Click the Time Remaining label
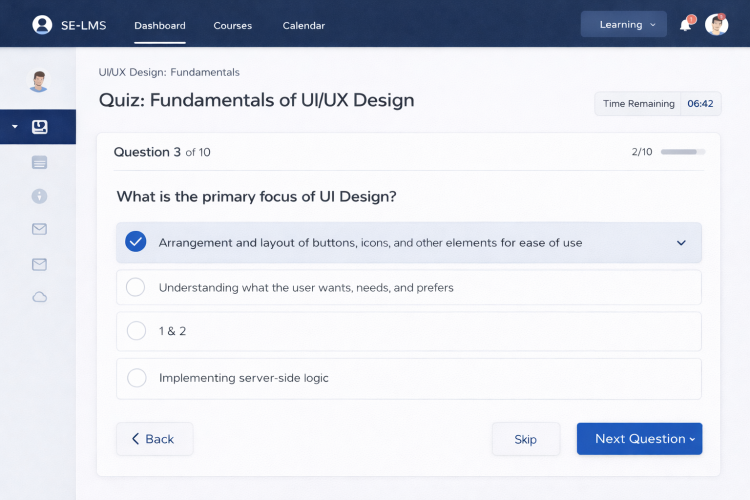750x500 pixels. pyautogui.click(x=639, y=104)
